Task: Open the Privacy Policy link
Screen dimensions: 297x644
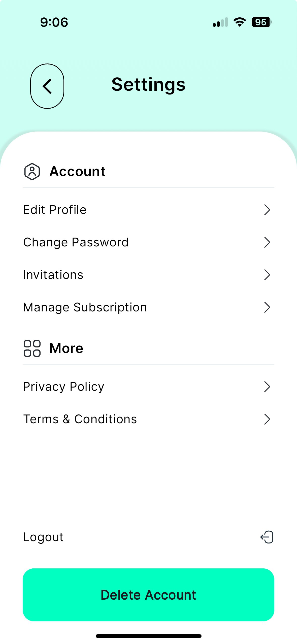Action: pos(148,387)
